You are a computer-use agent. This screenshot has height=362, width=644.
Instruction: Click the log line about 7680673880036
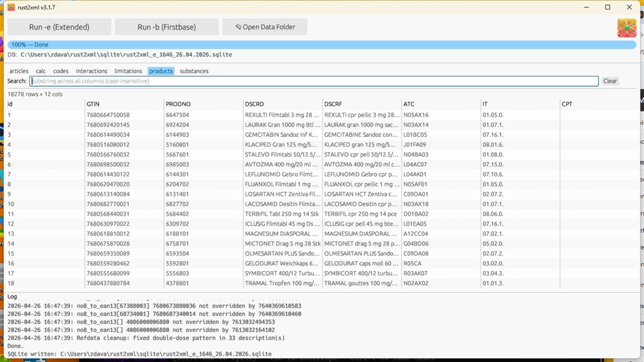coord(154,306)
